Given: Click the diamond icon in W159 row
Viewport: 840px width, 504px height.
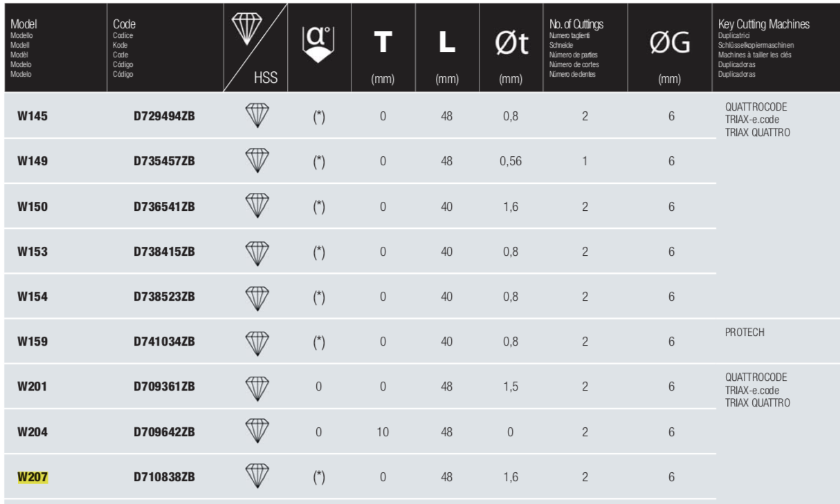Looking at the screenshot, I should click(x=255, y=341).
